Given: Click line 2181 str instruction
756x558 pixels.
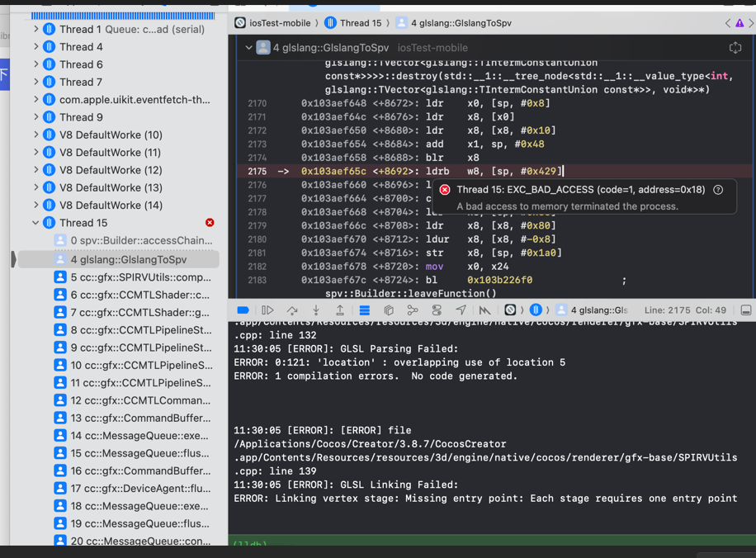Looking at the screenshot, I should point(494,253).
